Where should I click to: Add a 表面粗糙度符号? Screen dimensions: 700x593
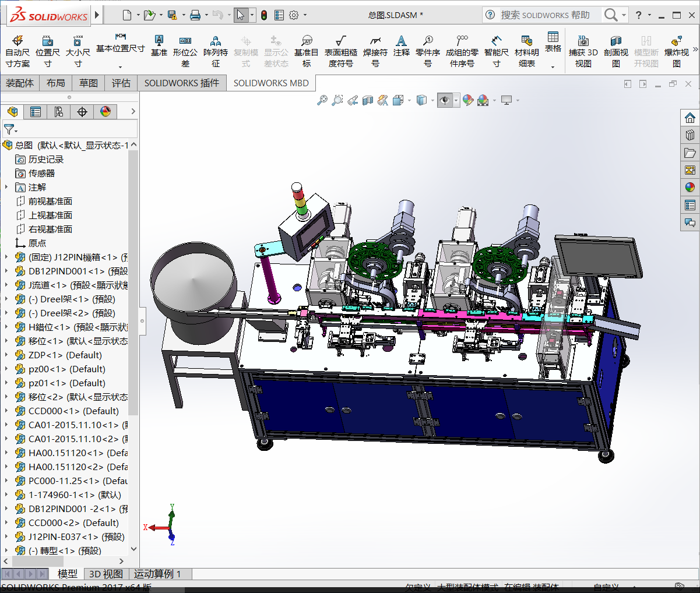[341, 51]
